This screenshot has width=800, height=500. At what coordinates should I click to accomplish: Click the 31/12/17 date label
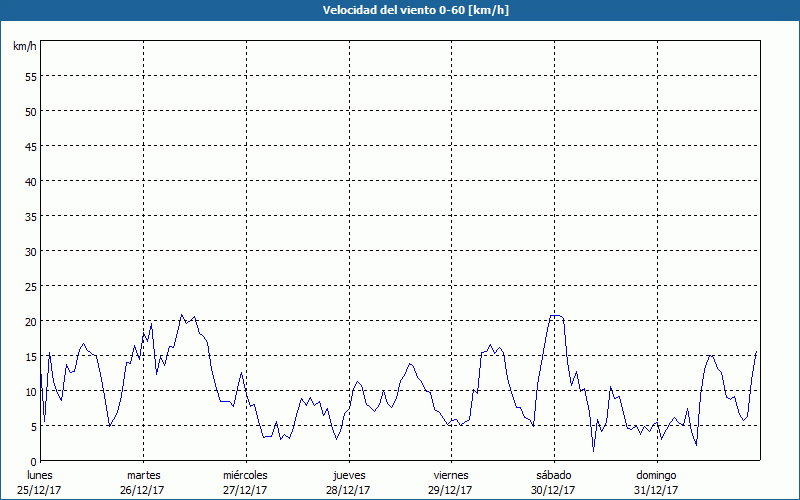coord(656,490)
